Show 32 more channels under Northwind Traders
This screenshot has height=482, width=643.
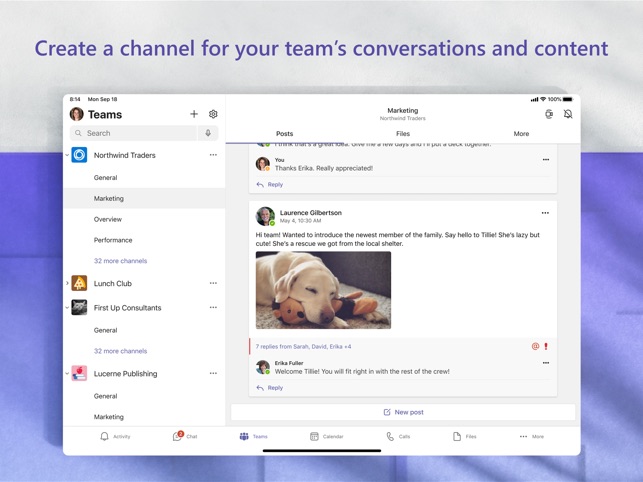(120, 261)
